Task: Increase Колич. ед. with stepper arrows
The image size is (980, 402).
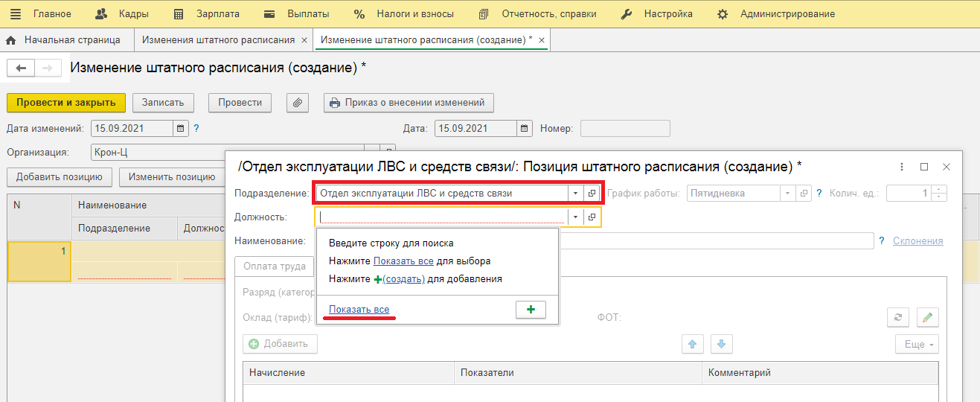Action: click(x=940, y=189)
